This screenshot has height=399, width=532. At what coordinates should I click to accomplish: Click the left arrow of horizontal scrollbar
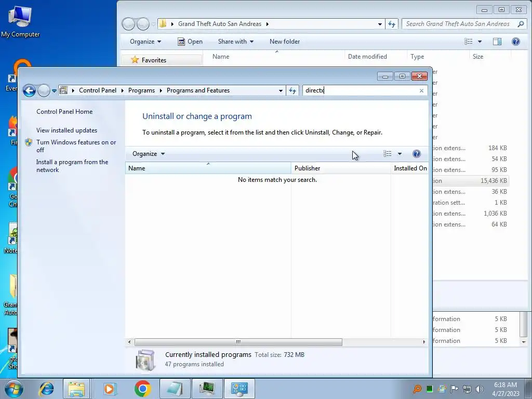129,342
